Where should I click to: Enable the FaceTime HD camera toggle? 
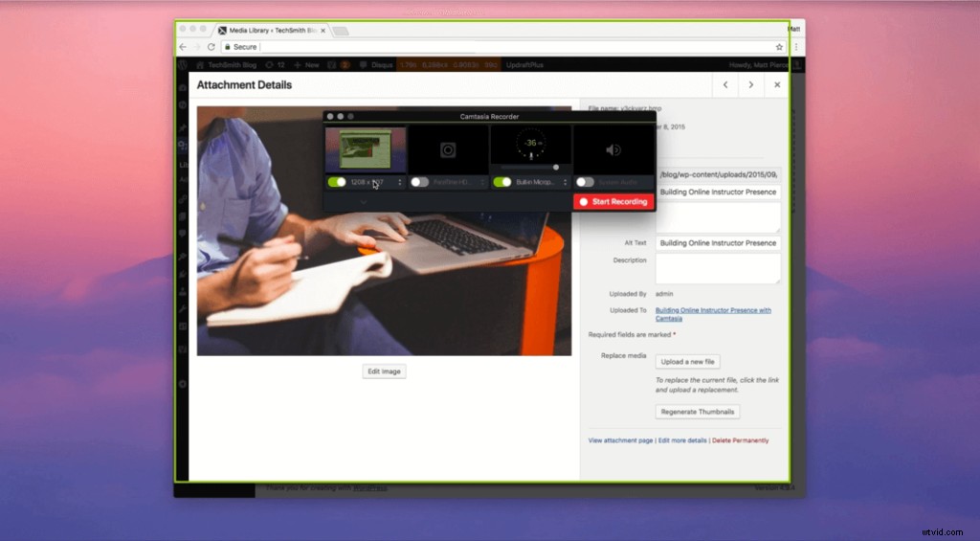pos(419,182)
